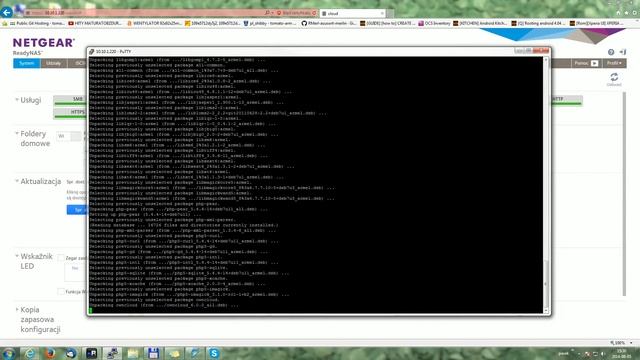
Task: Click the taskbar clock
Action: (622, 354)
